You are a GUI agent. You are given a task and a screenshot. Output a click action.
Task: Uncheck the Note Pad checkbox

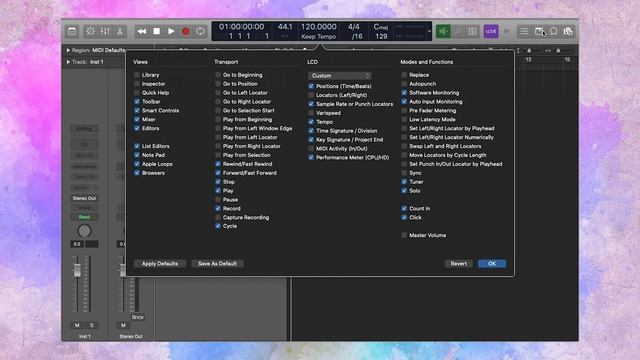click(137, 155)
